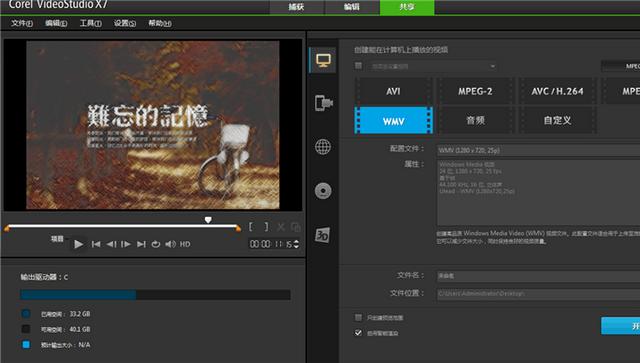Viewport: 640px width, 363px height.
Task: Click the preview scrubber jog handle
Action: click(208, 220)
